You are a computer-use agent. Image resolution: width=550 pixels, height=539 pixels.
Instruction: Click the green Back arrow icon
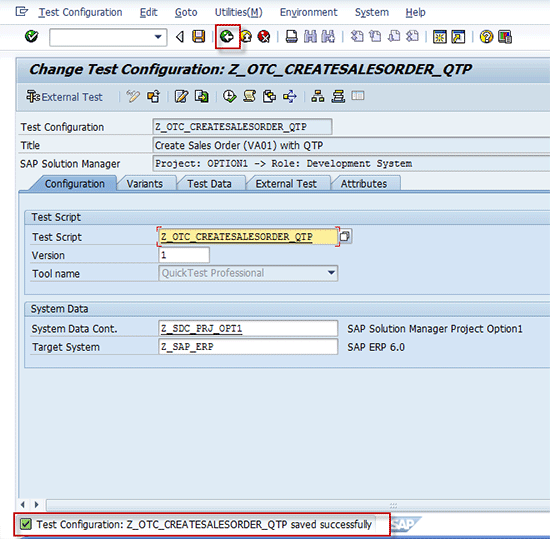tap(227, 36)
